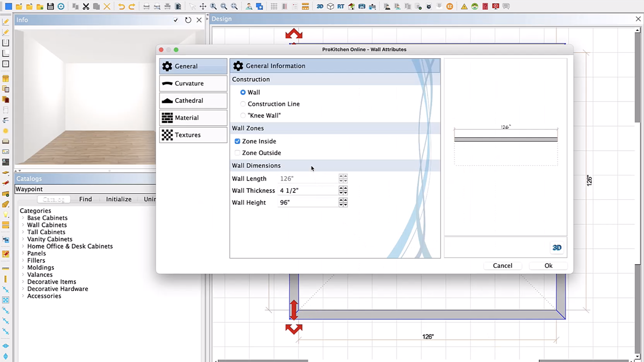Expand the Base Cabinets category
644x362 pixels.
coord(23,218)
